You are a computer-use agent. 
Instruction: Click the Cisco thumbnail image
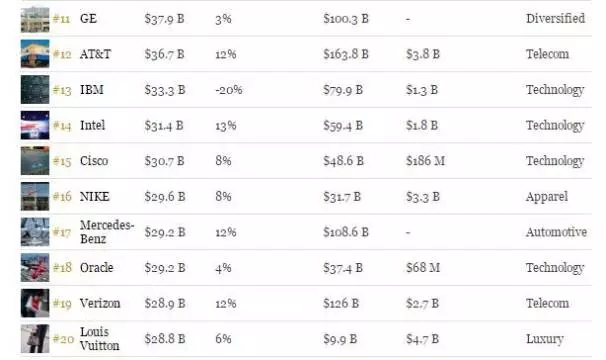[35, 161]
